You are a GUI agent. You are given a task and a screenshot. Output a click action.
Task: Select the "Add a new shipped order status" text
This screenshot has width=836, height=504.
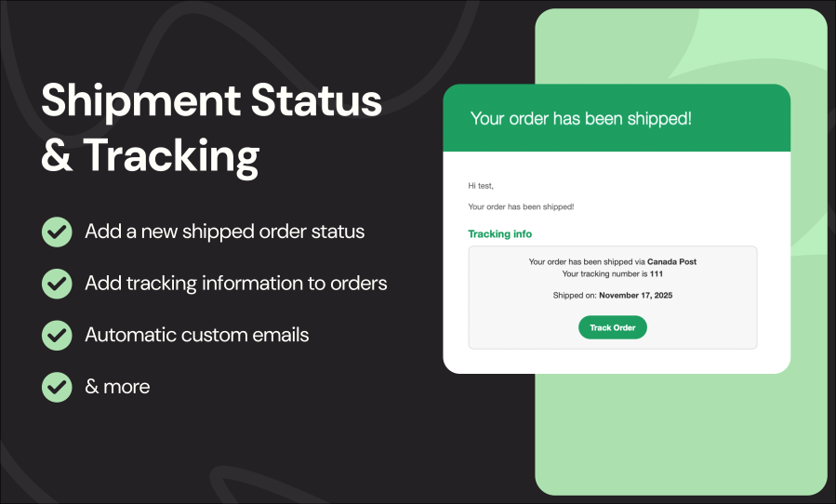coord(224,231)
